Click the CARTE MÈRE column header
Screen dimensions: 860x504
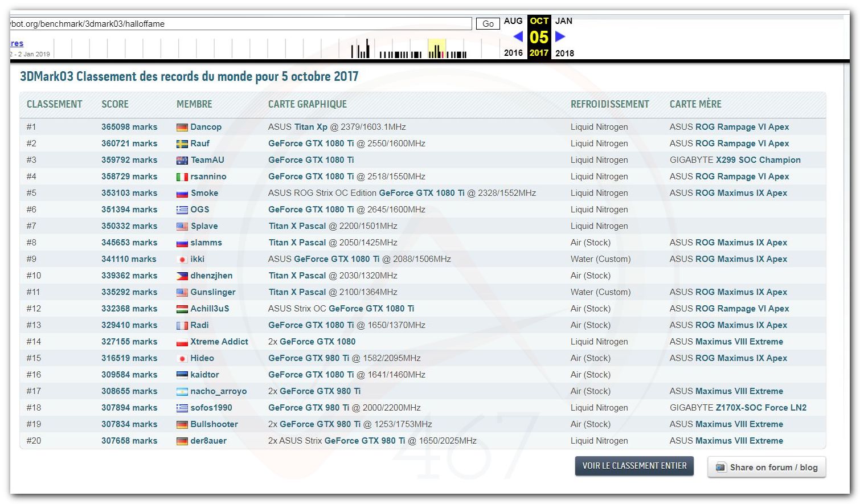point(695,104)
